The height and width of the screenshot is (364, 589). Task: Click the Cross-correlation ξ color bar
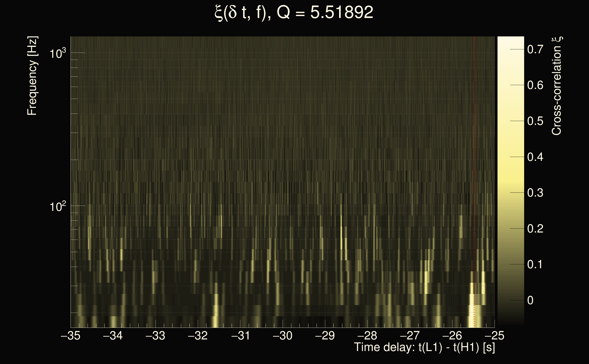point(510,181)
